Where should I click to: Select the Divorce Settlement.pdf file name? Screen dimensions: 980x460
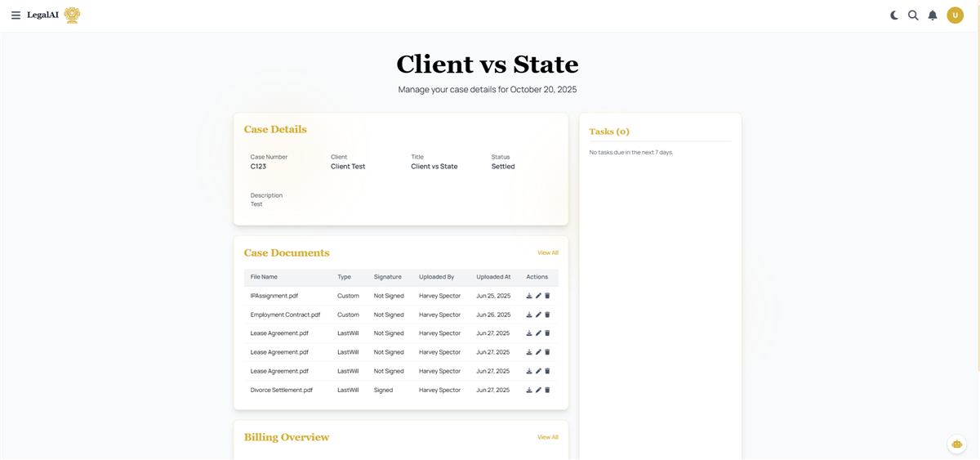[x=282, y=390]
